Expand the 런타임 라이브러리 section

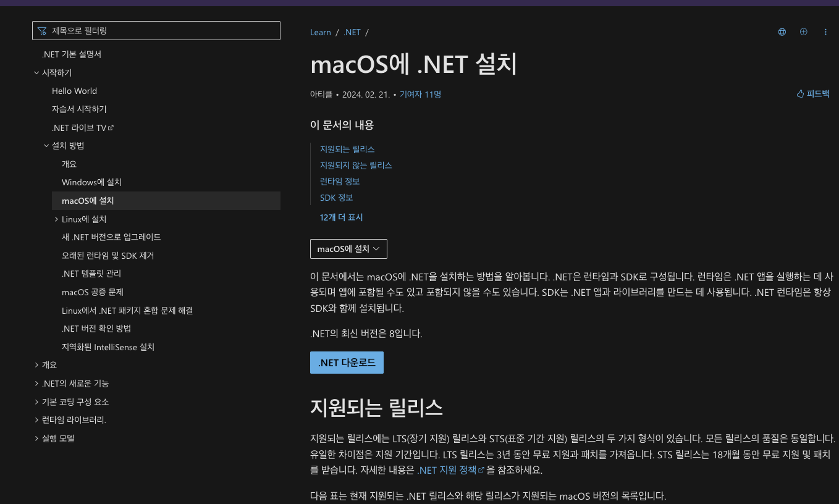coord(36,420)
